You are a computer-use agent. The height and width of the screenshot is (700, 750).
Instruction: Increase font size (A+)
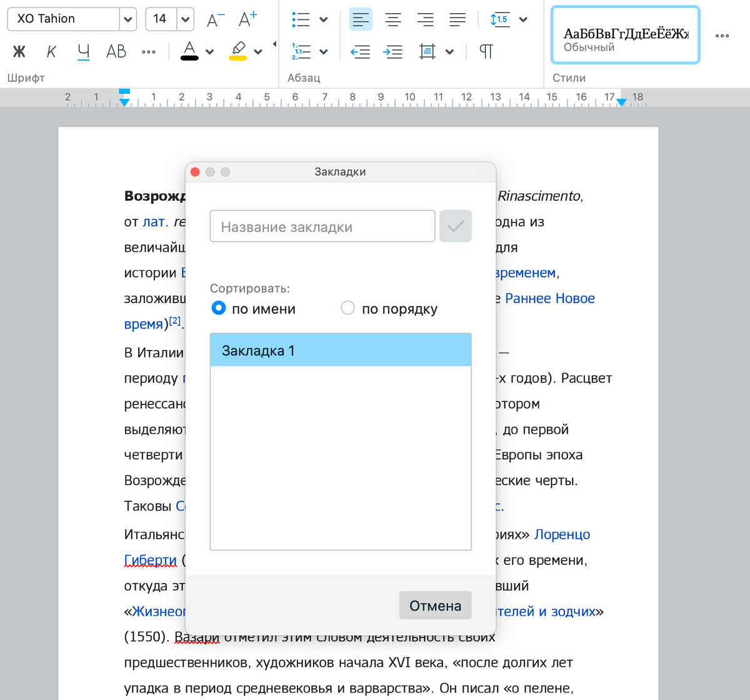(x=248, y=19)
